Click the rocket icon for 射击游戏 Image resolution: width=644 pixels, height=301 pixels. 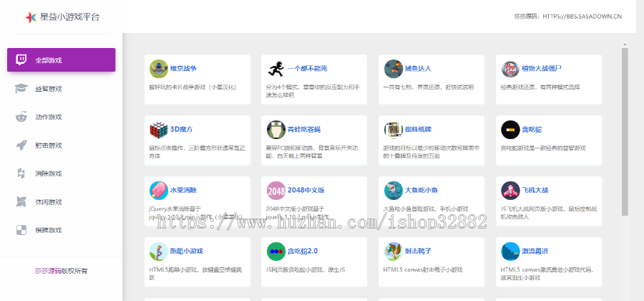click(x=21, y=145)
